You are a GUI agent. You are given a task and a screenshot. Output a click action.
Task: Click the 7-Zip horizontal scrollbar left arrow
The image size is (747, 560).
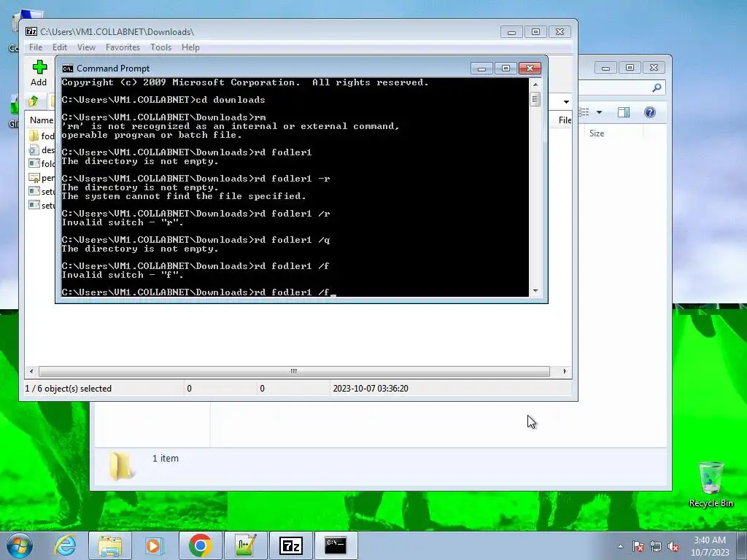tap(31, 371)
